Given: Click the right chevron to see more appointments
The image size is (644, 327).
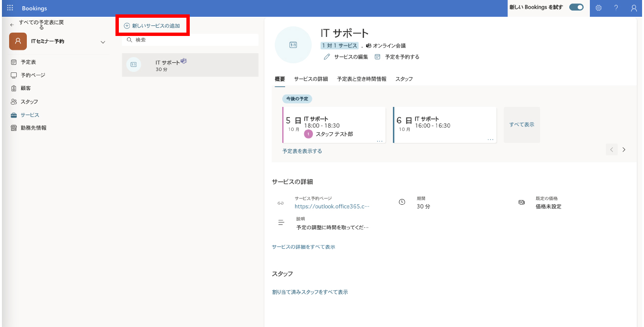Looking at the screenshot, I should pyautogui.click(x=624, y=149).
